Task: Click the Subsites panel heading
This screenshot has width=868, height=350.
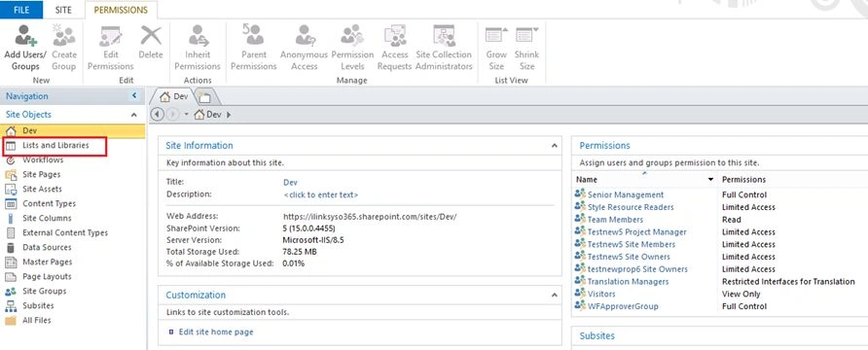Action: click(597, 335)
